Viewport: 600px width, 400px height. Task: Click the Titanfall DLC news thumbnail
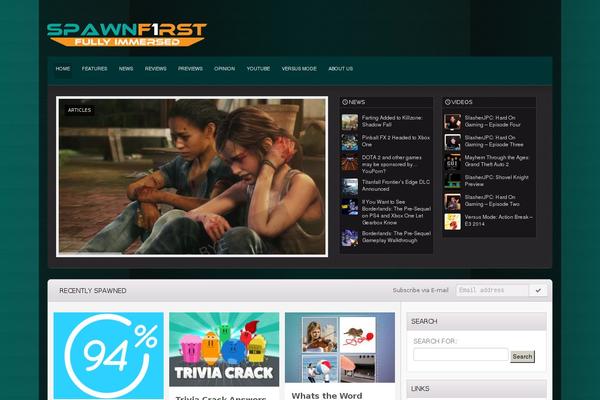[x=350, y=186]
